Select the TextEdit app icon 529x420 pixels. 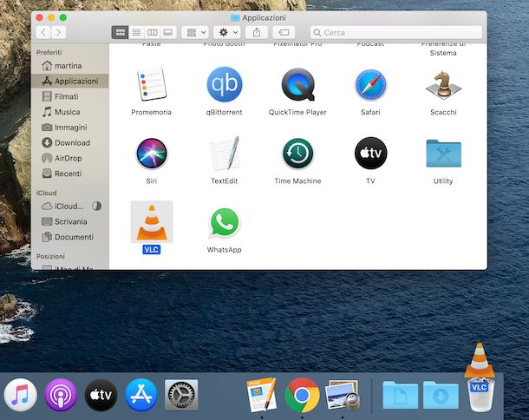pos(225,153)
